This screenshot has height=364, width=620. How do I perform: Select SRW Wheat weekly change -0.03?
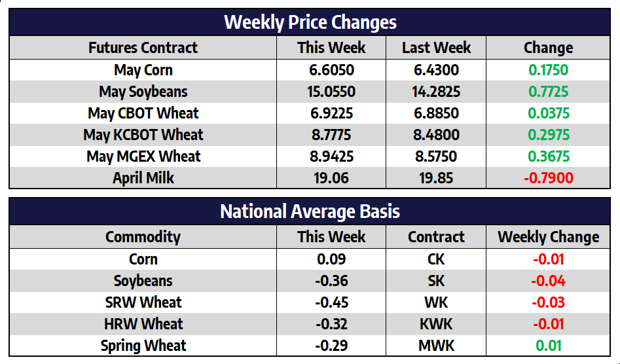(x=548, y=302)
